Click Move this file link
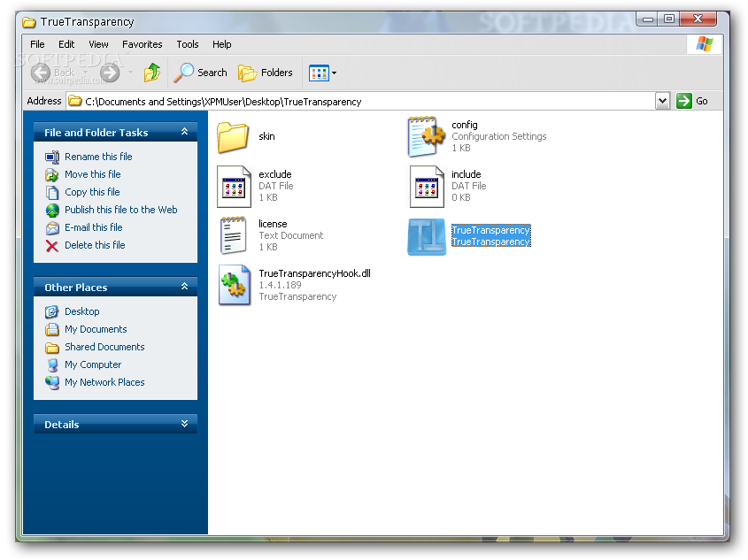 point(93,174)
